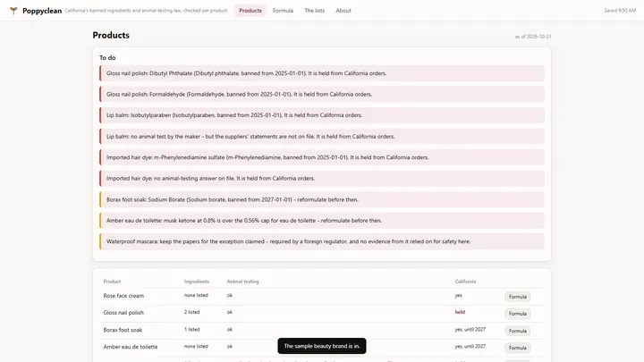Click the Imported hair dye m-Phenylenediamine alert
Viewport: 644px width, 362px height.
[322, 157]
